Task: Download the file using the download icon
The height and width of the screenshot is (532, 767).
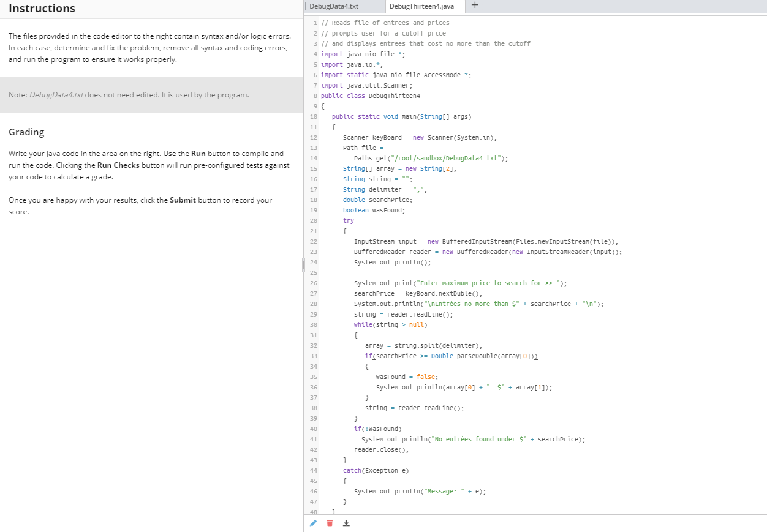Action: [346, 523]
